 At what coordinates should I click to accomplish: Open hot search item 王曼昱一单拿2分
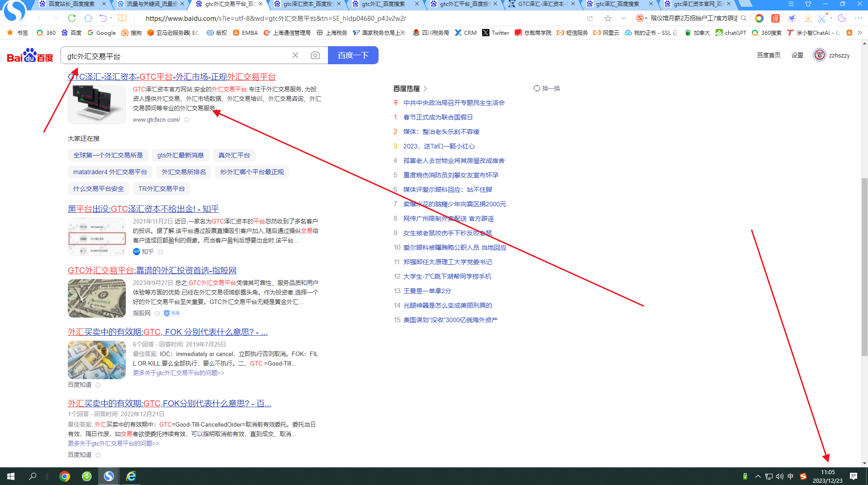(427, 291)
